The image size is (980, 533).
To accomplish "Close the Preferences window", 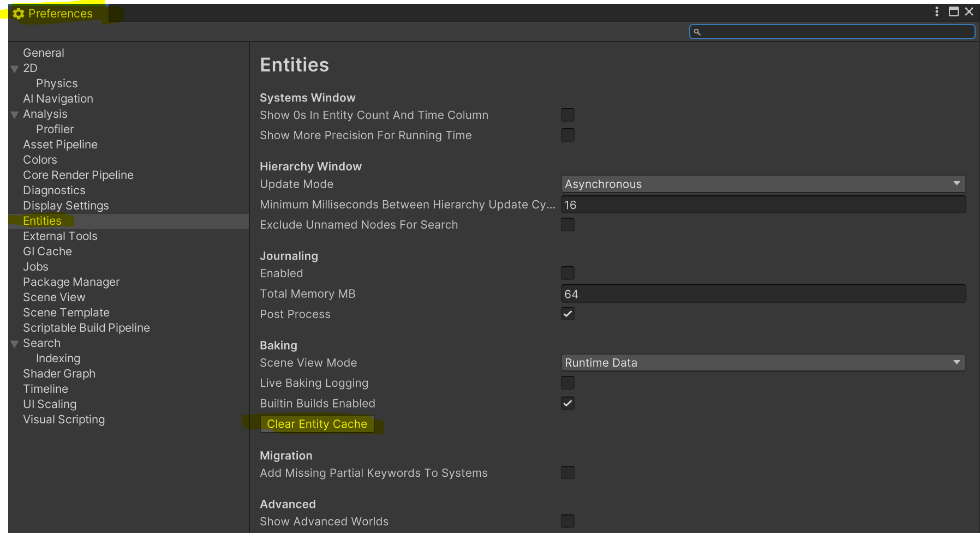I will (969, 11).
